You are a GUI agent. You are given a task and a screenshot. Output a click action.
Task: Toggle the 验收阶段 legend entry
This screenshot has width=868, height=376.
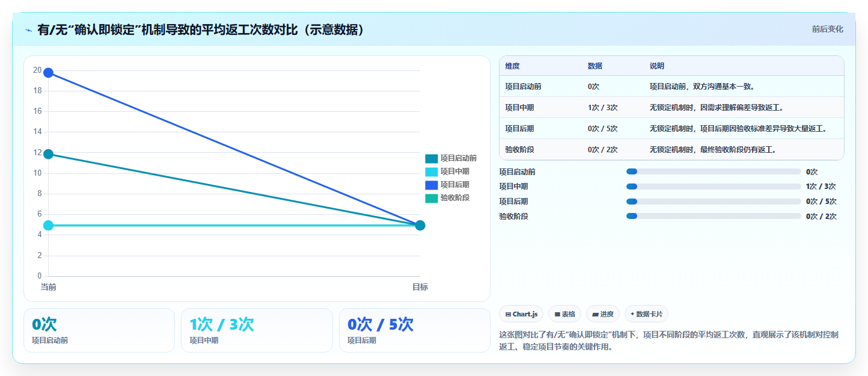(x=447, y=198)
